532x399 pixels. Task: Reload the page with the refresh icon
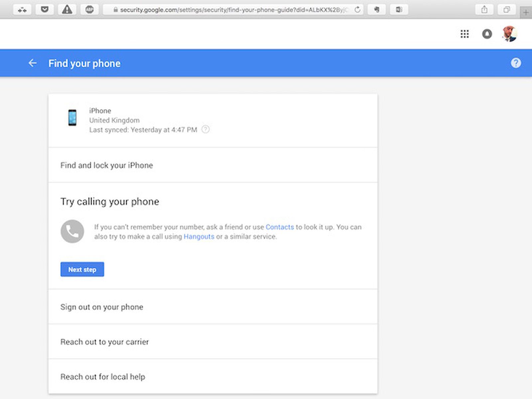click(x=357, y=10)
